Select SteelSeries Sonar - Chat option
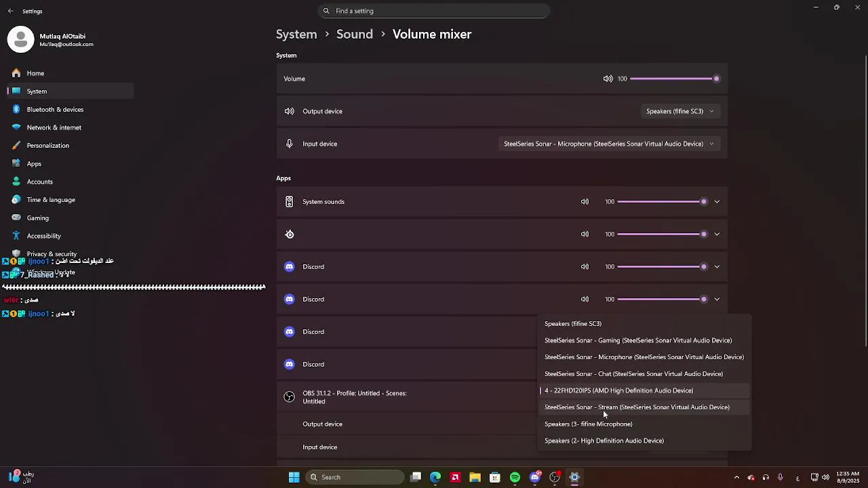This screenshot has height=488, width=868. (x=645, y=374)
